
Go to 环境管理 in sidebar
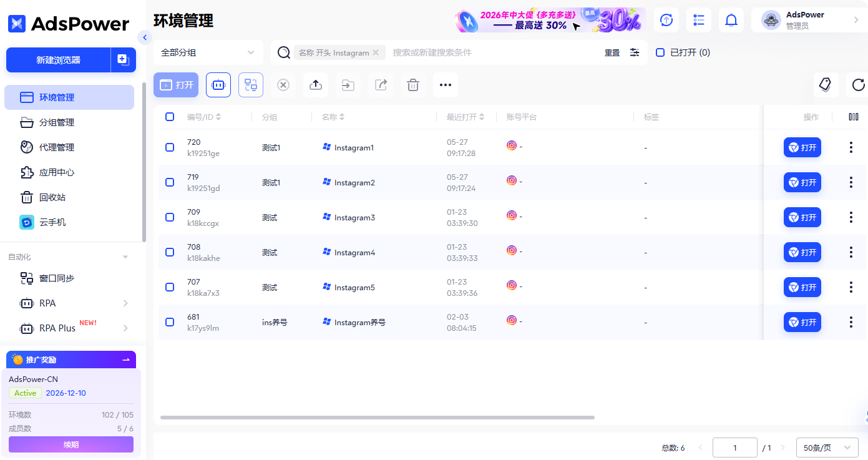69,97
